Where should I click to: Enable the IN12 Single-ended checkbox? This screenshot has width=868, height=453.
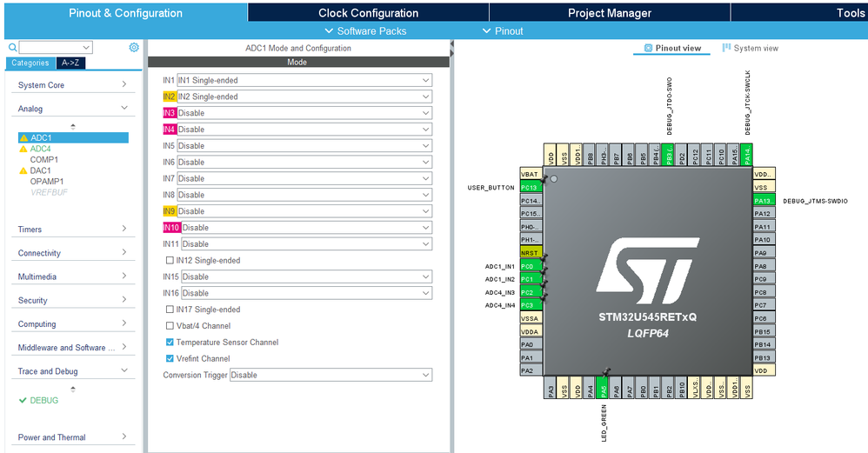[170, 260]
